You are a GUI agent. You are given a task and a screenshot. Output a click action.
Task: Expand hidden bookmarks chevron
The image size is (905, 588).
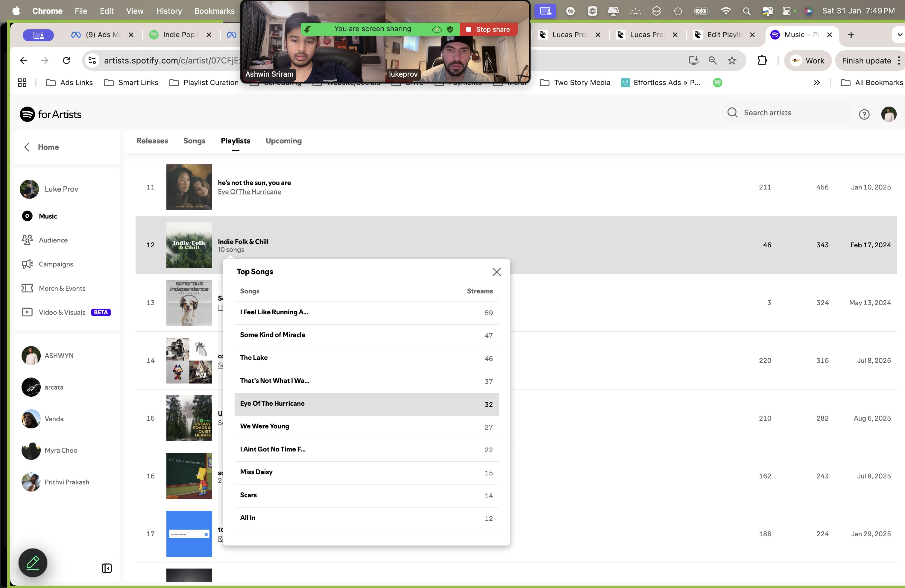(x=817, y=83)
